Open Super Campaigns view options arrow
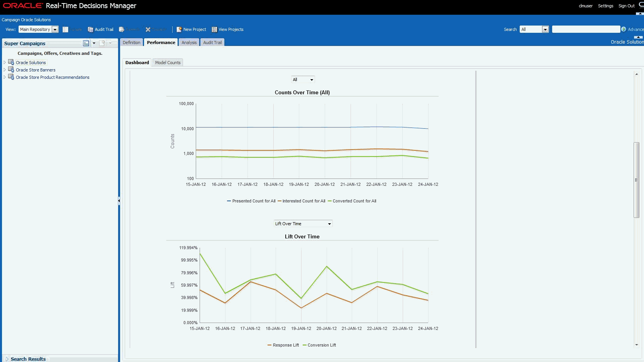The width and height of the screenshot is (644, 362). (x=94, y=43)
